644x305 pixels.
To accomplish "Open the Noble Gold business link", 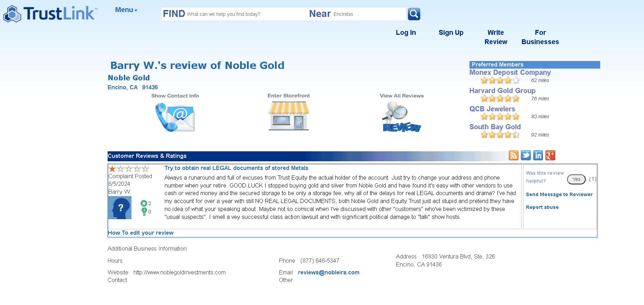I will 129,78.
